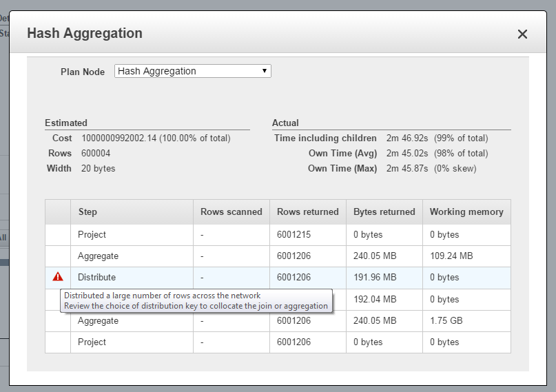Click the Rows scanned column header
This screenshot has height=392, width=556.
[231, 212]
